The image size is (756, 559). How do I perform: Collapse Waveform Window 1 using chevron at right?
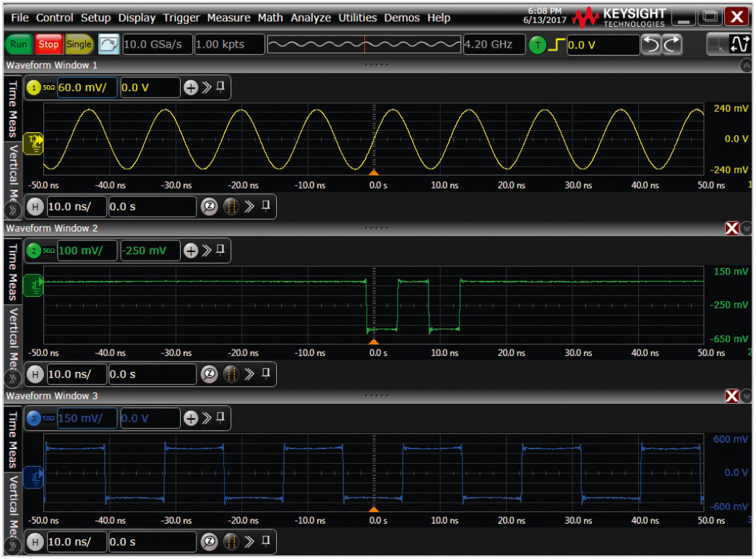tap(746, 66)
